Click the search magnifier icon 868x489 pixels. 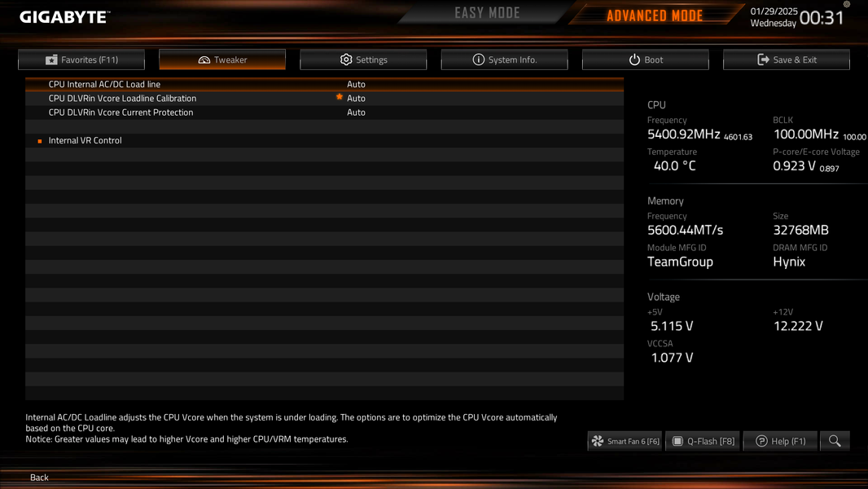[835, 441]
